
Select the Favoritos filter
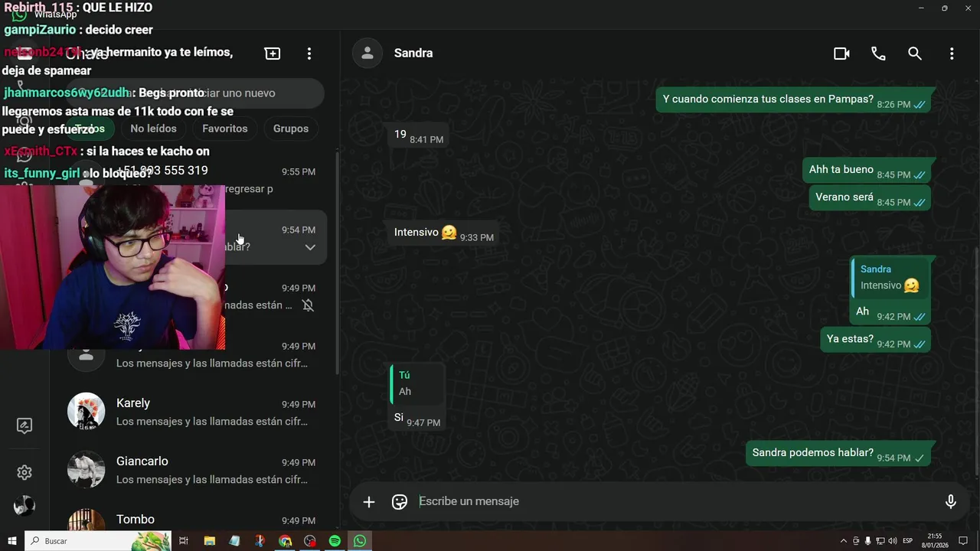pos(225,129)
